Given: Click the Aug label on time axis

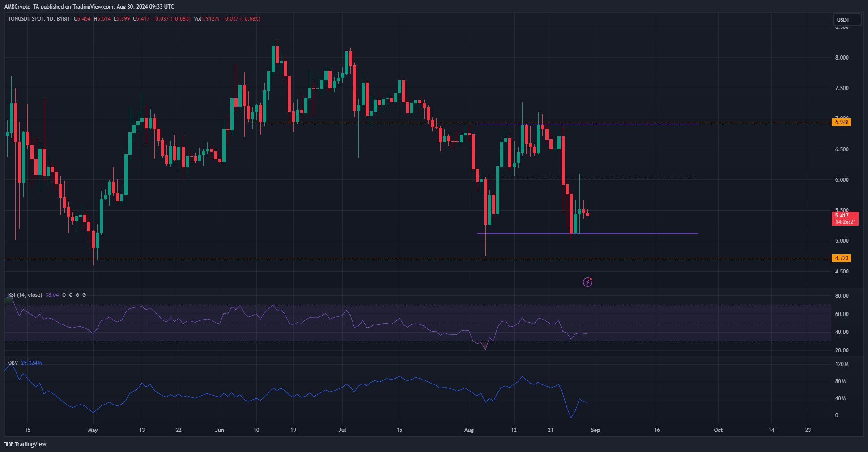Looking at the screenshot, I should (468, 430).
